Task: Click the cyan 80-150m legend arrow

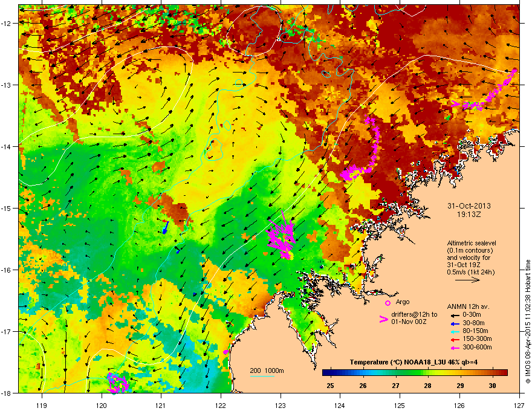Action: [x=455, y=331]
